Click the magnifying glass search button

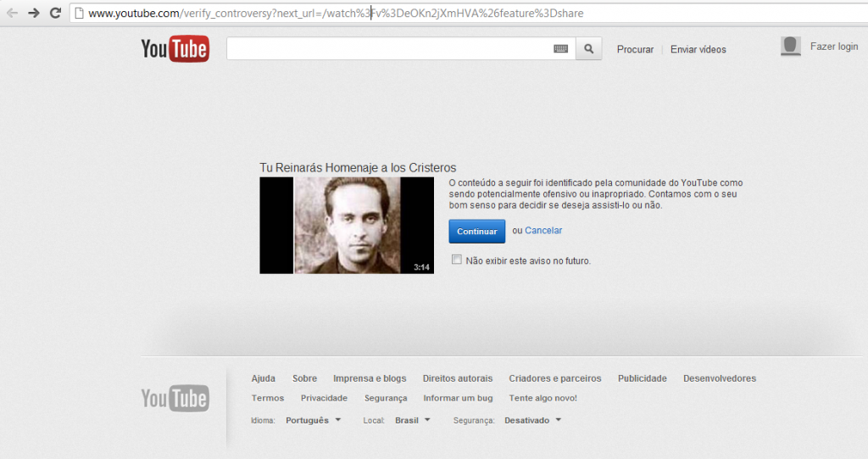[588, 48]
